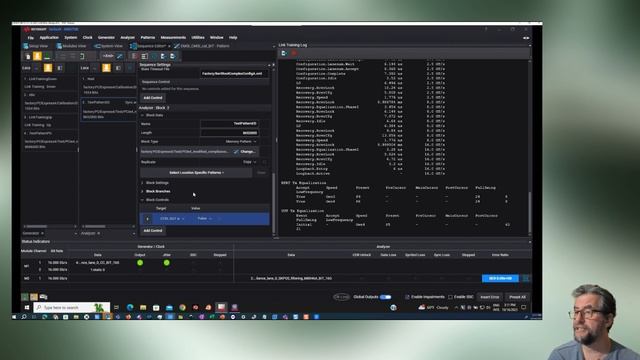Image resolution: width=640 pixels, height=360 pixels.
Task: Open the Analyzer menu
Action: 127,38
